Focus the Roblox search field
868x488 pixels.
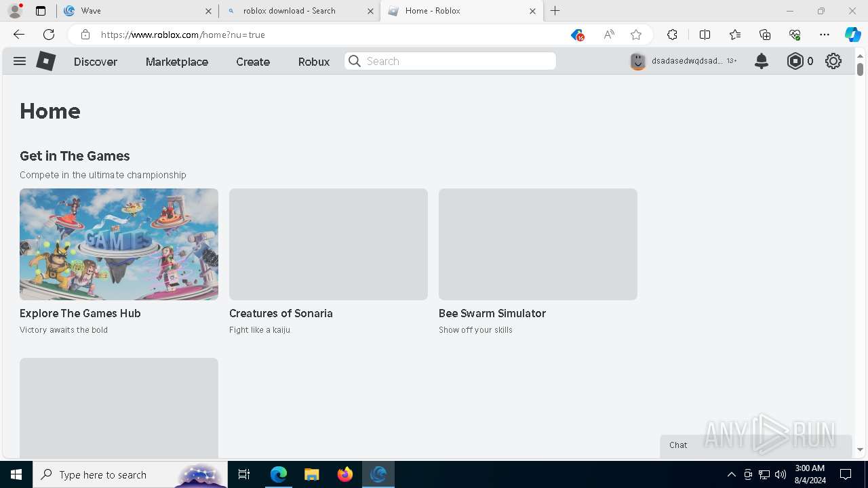pos(450,61)
